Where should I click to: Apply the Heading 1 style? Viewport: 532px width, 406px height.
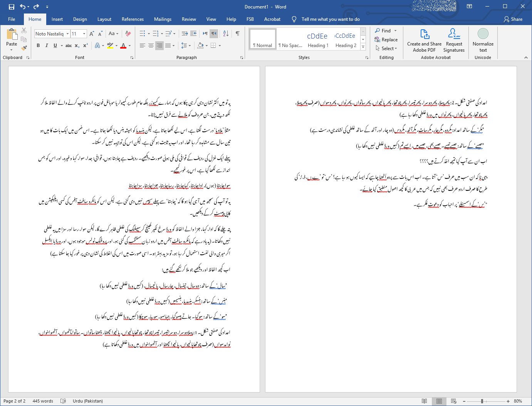[x=318, y=40]
